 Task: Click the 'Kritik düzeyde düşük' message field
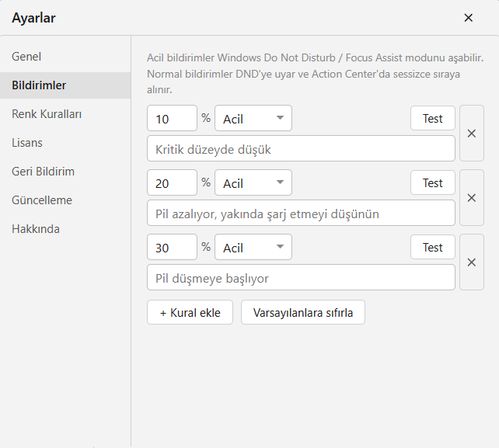(301, 148)
